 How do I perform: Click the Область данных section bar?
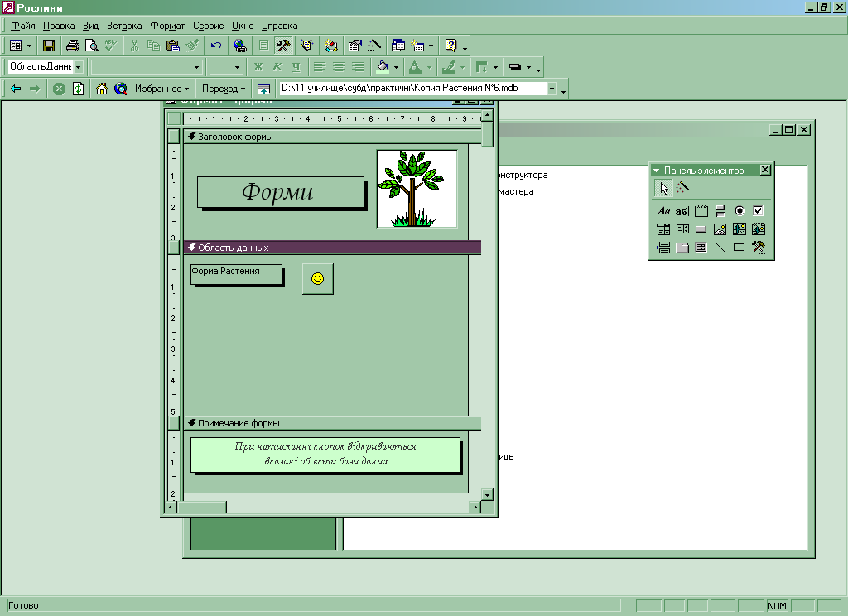pos(332,248)
